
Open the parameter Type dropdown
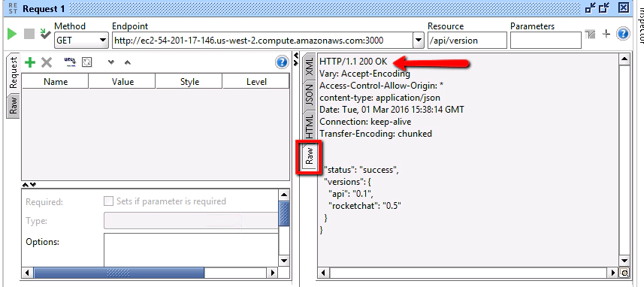191,220
